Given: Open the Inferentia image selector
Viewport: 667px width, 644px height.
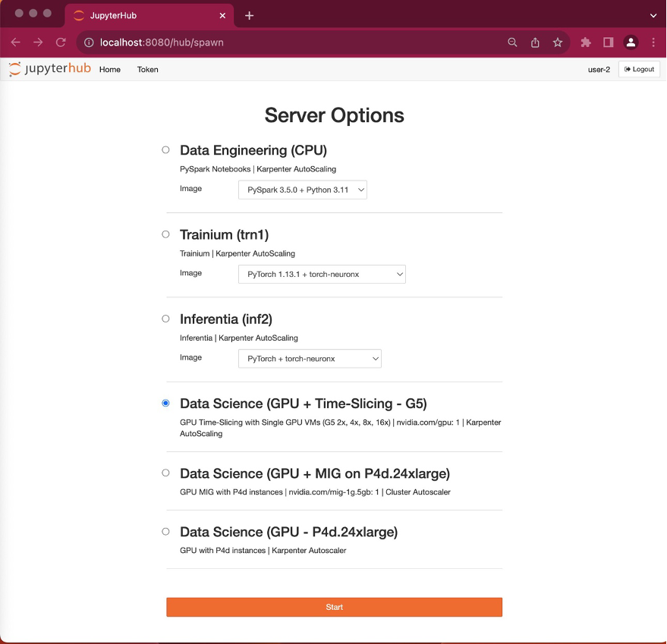Looking at the screenshot, I should [310, 358].
